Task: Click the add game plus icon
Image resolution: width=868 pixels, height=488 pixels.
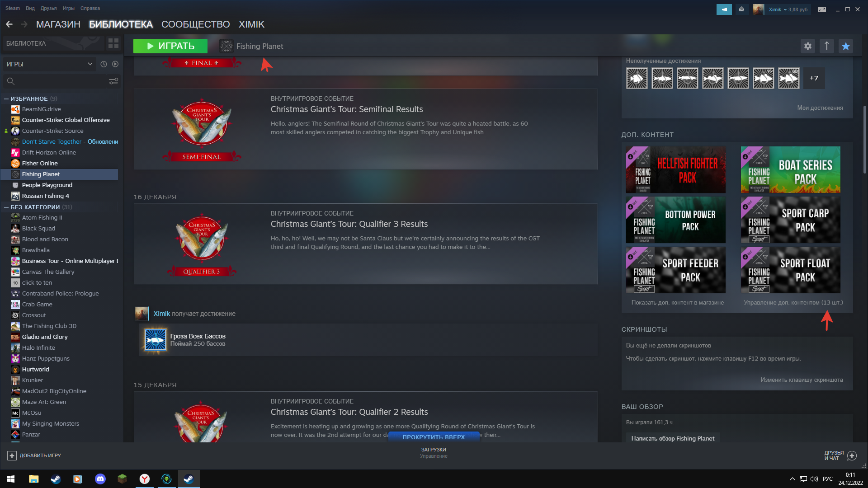Action: (12, 455)
